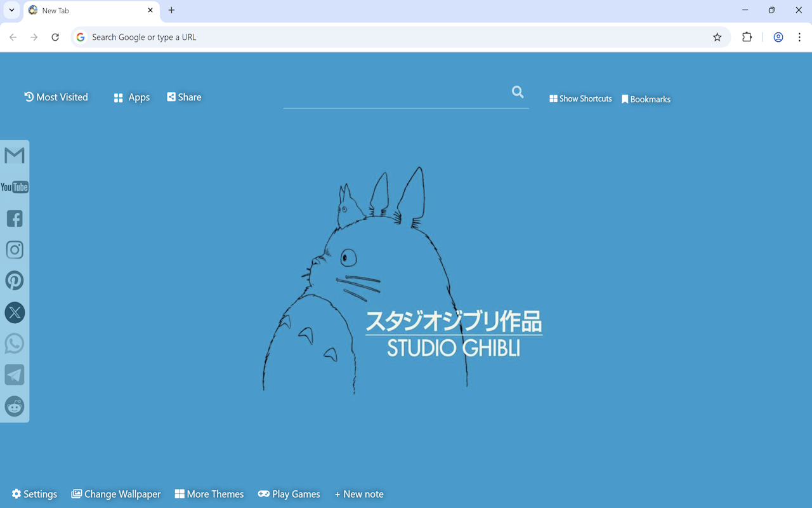
Task: Open the Share menu
Action: pyautogui.click(x=184, y=97)
